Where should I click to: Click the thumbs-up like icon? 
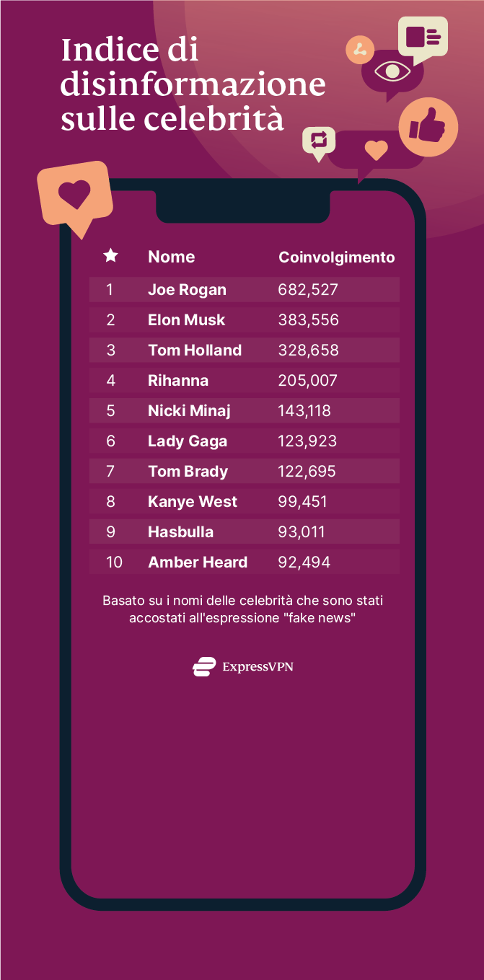click(x=428, y=128)
